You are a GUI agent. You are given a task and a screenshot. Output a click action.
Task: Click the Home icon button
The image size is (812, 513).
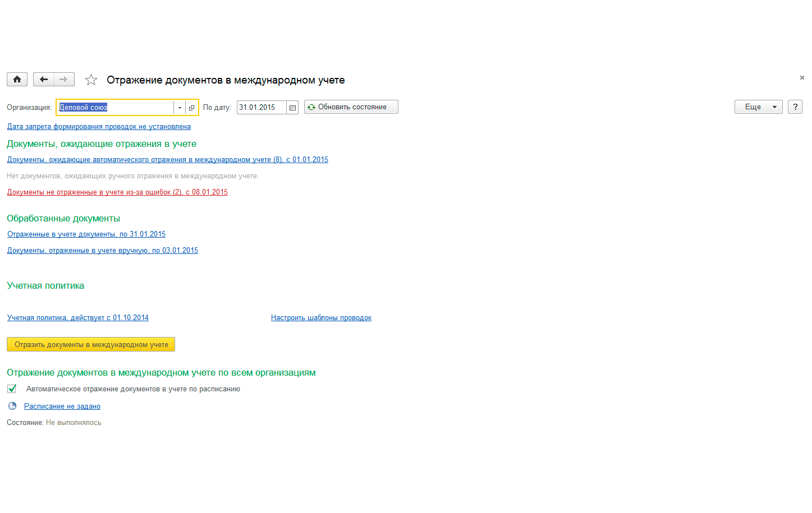tap(17, 80)
